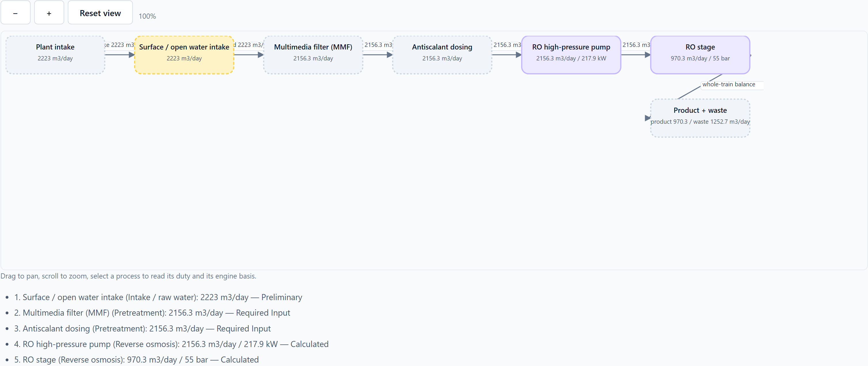Select the Antiscalant dosing node
Image resolution: width=868 pixels, height=366 pixels.
tap(442, 55)
